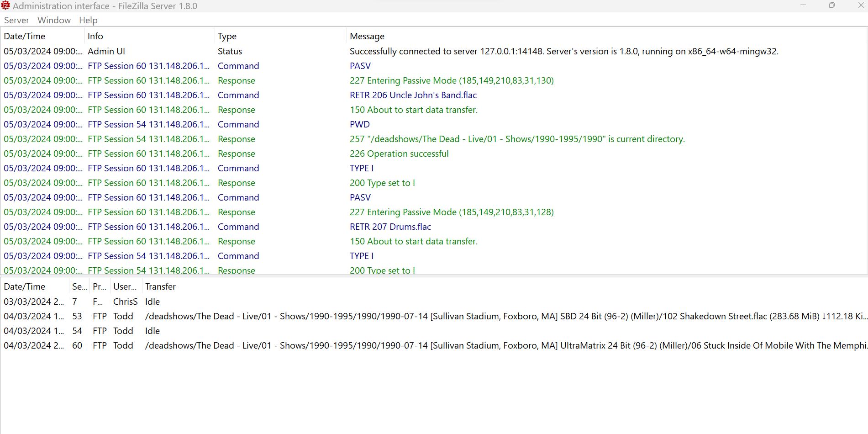Click the Session ID column header in sessions list
Screen dimensions: 868x434
click(79, 286)
